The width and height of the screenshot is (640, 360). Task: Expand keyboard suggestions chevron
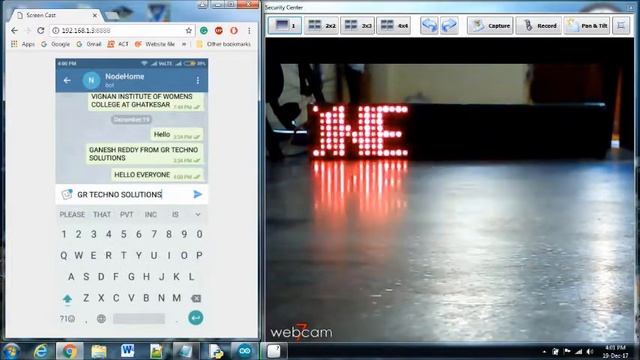[x=198, y=215]
